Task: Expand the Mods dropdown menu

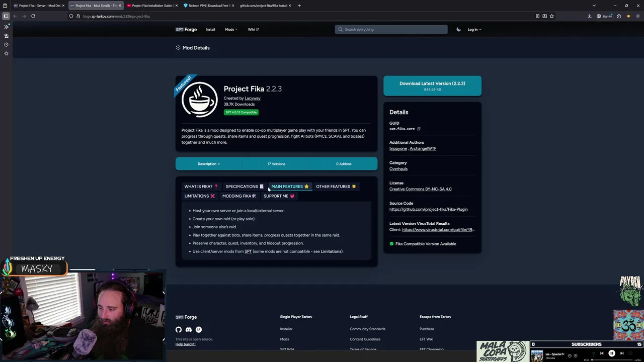Action: click(231, 30)
